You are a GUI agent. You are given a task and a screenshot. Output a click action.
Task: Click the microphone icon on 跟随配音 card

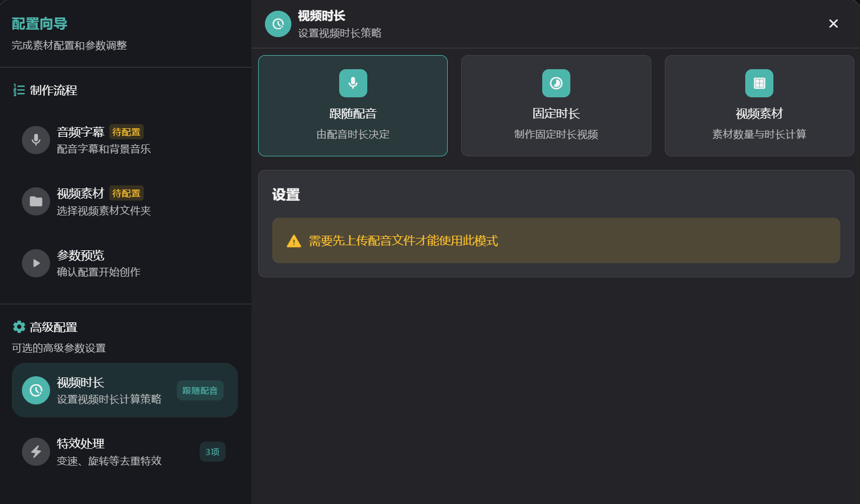pyautogui.click(x=353, y=83)
